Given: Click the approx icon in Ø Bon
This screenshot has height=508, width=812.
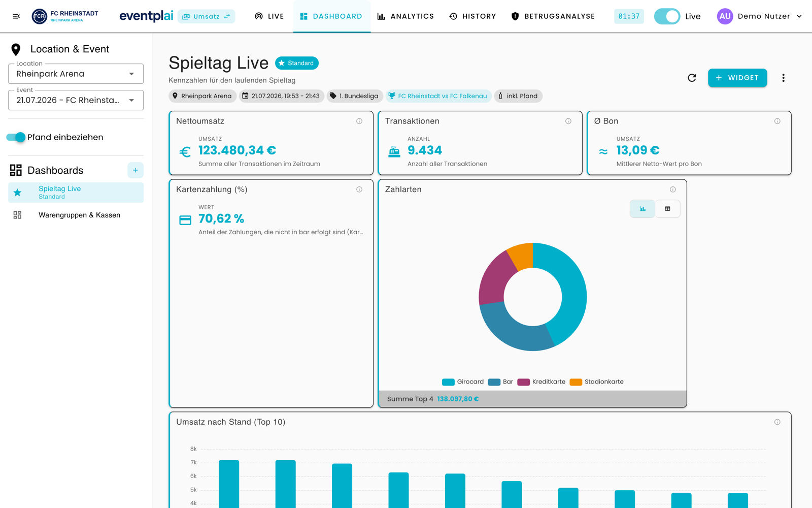Looking at the screenshot, I should [x=603, y=151].
